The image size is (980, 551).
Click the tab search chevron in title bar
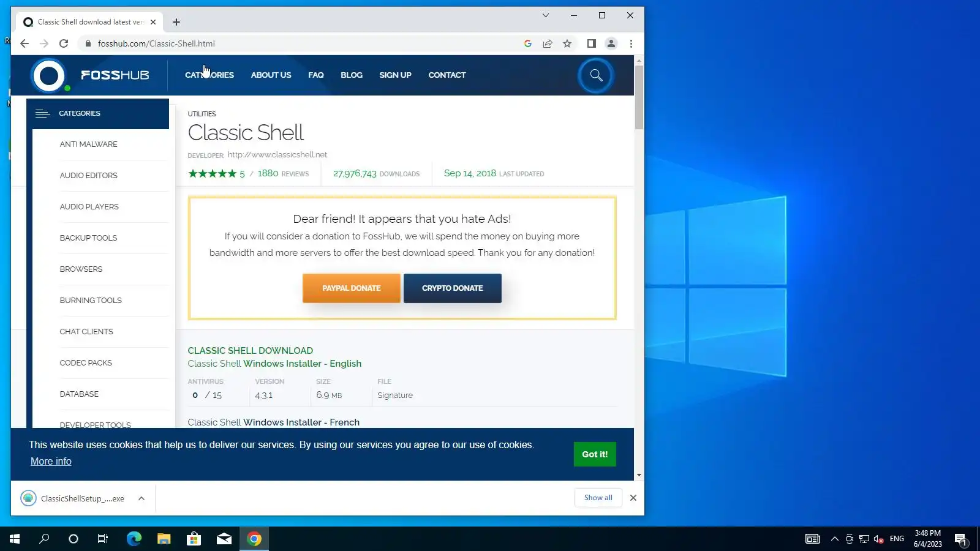tap(546, 15)
